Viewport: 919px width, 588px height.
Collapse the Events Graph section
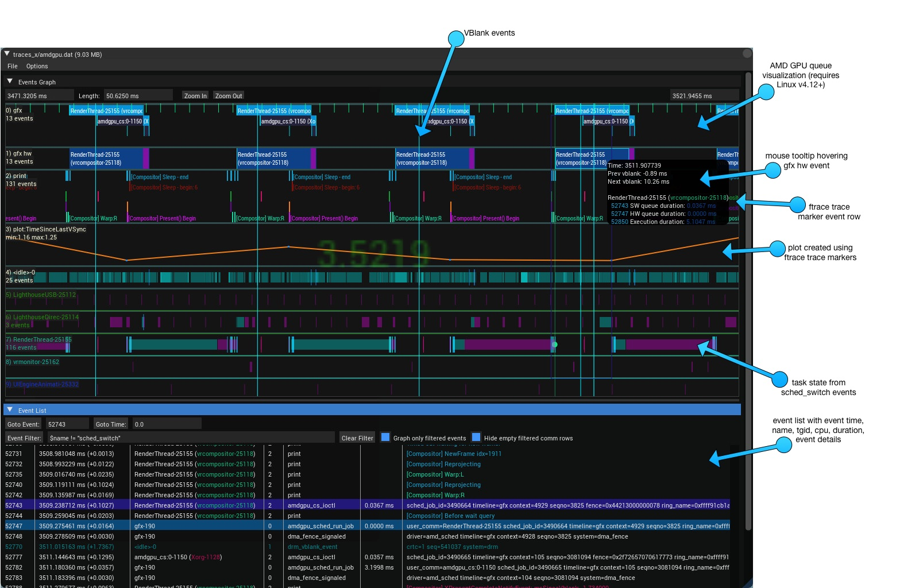point(10,82)
